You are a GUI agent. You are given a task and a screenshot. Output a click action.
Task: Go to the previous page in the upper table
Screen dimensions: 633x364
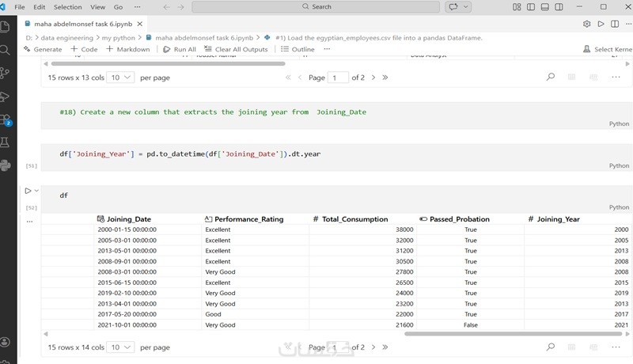(x=300, y=78)
